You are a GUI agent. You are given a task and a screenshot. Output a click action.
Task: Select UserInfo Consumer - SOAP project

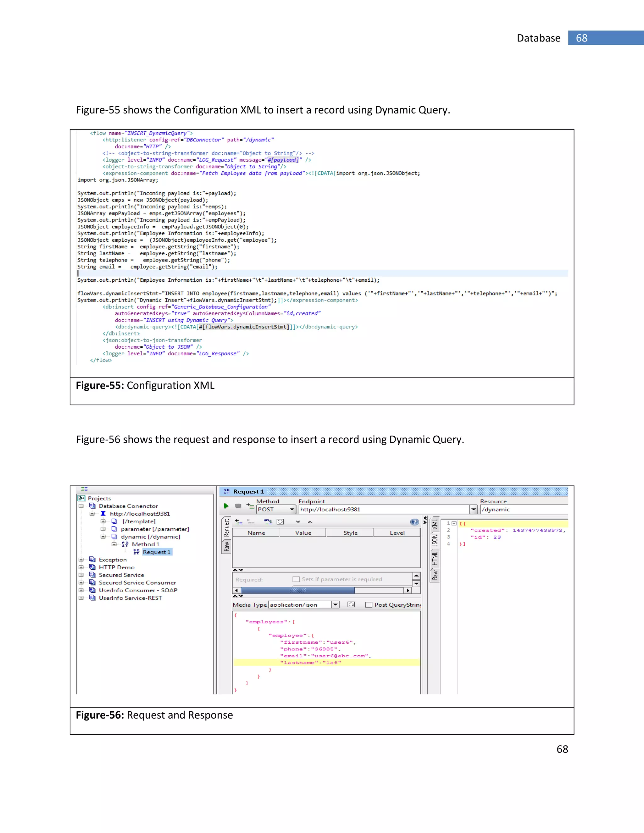pyautogui.click(x=138, y=590)
